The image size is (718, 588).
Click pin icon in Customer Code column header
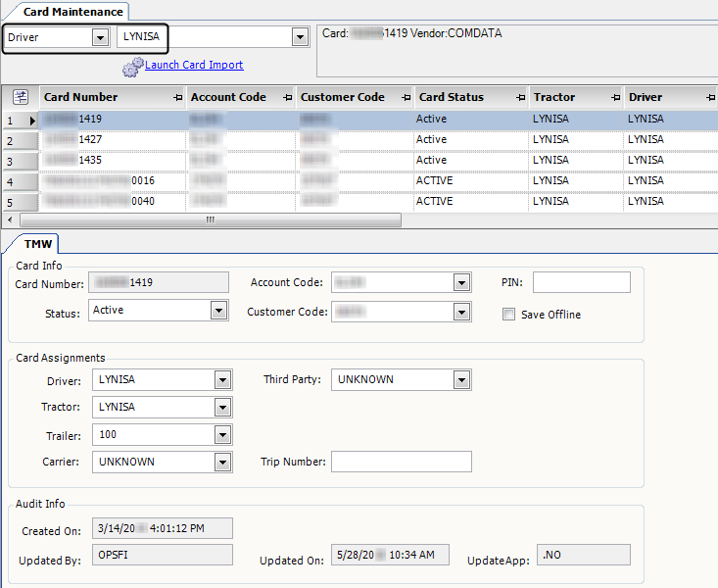(x=406, y=98)
